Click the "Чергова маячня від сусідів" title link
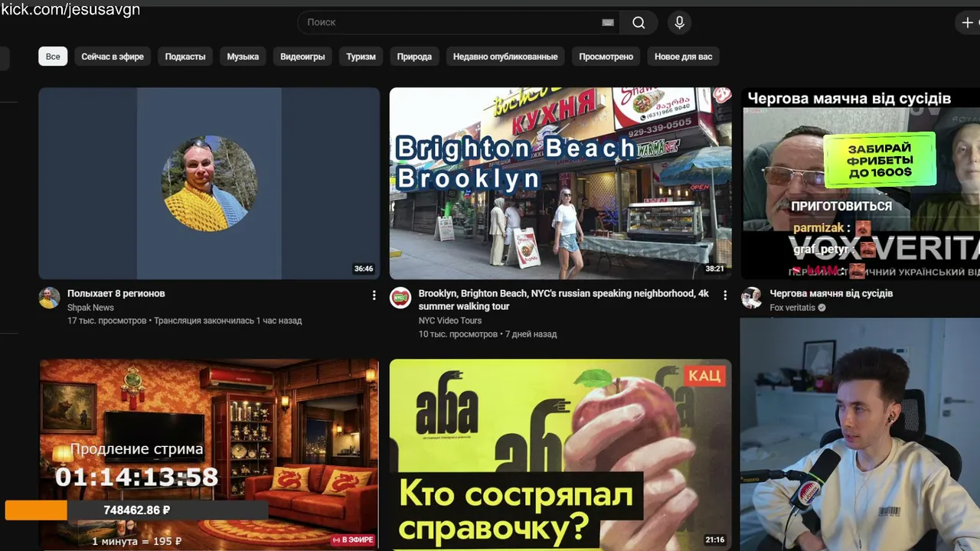The image size is (980, 551). click(831, 293)
